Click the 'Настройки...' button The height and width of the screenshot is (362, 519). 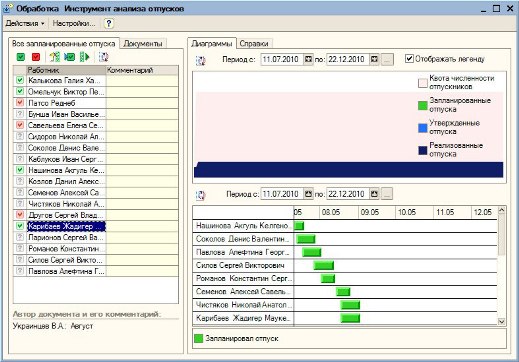pyautogui.click(x=74, y=23)
